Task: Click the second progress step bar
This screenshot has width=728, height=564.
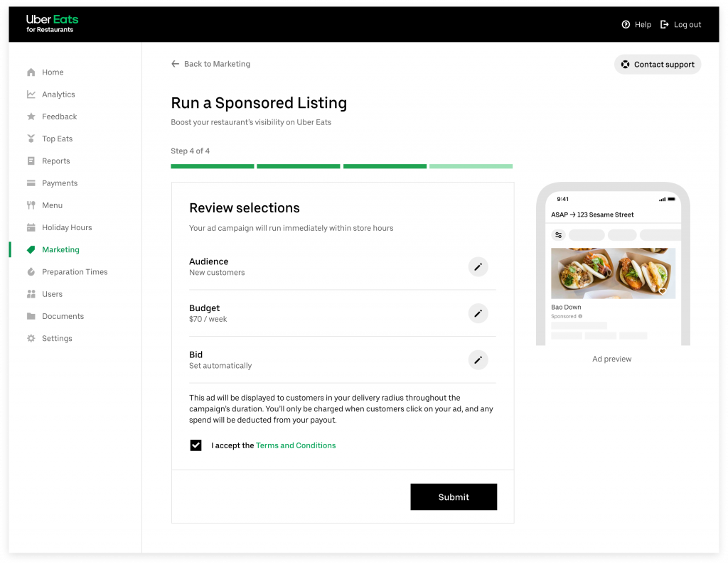Action: (x=299, y=166)
